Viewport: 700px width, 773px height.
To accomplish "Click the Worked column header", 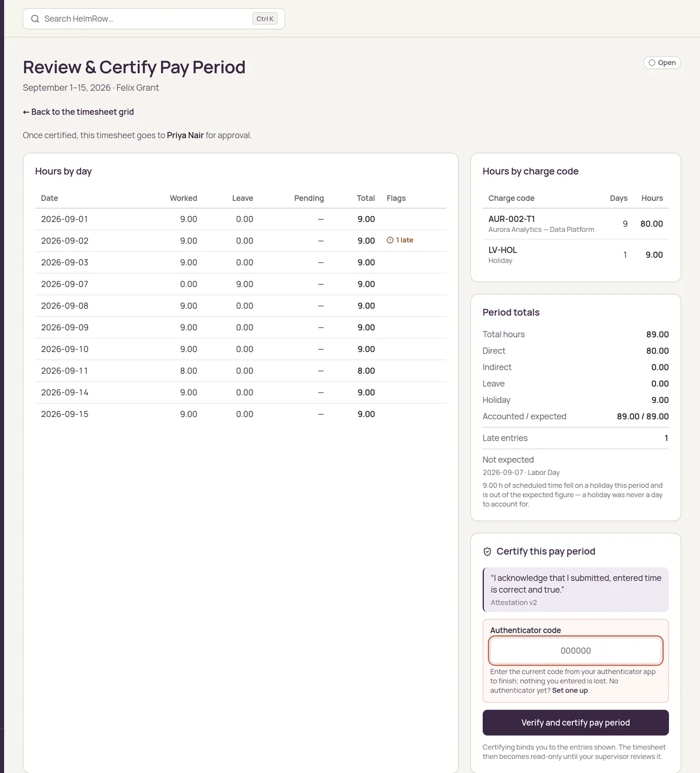I will click(183, 198).
